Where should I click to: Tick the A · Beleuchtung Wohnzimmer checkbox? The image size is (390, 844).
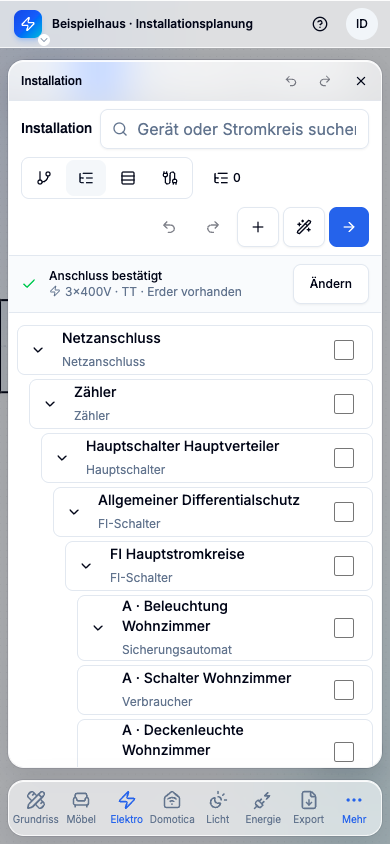[x=344, y=628]
